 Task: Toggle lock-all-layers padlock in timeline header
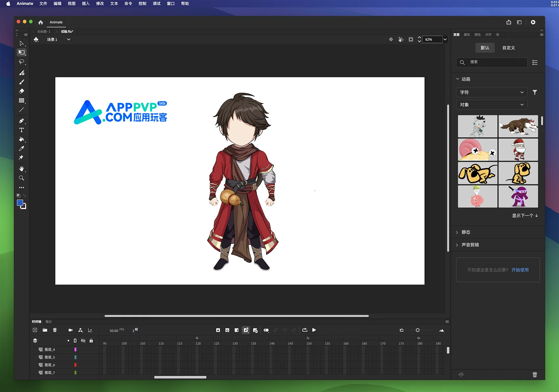(91, 341)
